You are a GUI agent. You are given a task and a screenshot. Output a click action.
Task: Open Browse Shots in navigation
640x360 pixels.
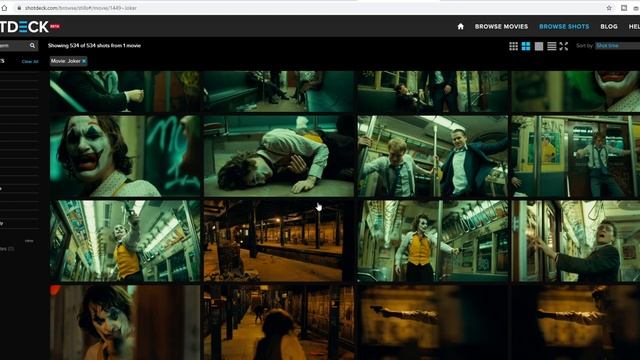(x=564, y=27)
